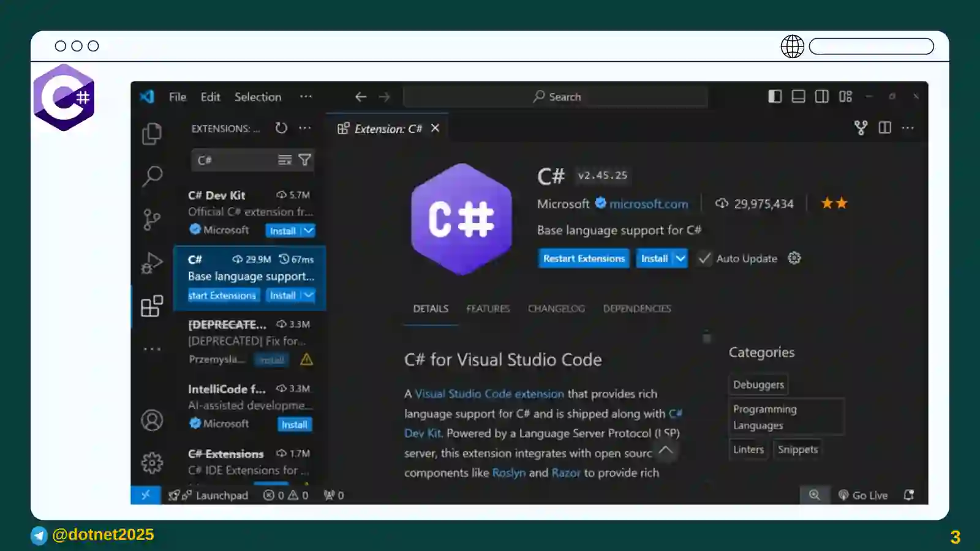Image resolution: width=980 pixels, height=551 pixels.
Task: Switch to the FEATURES tab
Action: pyautogui.click(x=488, y=309)
